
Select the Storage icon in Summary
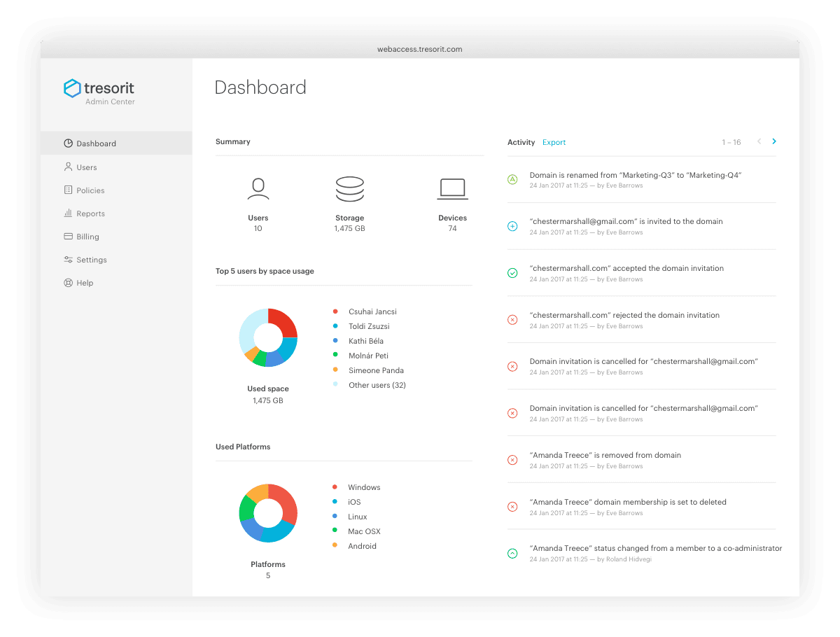350,188
